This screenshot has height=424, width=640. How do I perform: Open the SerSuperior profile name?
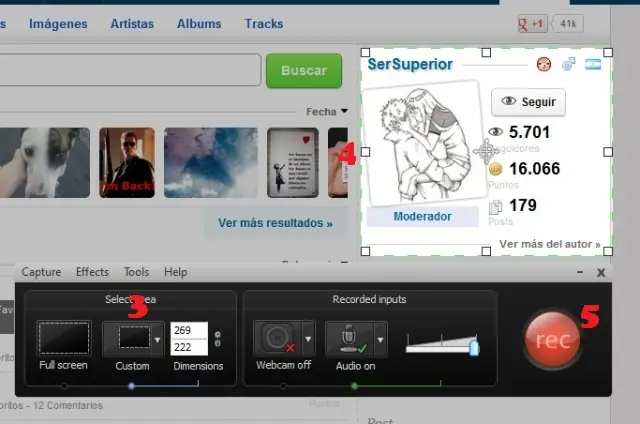(x=410, y=64)
